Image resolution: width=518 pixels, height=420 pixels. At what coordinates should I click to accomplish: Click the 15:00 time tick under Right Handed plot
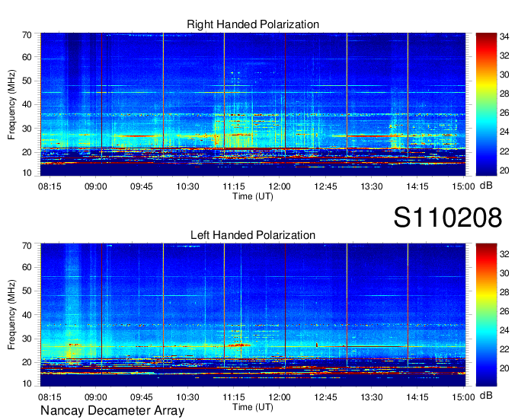pyautogui.click(x=463, y=186)
